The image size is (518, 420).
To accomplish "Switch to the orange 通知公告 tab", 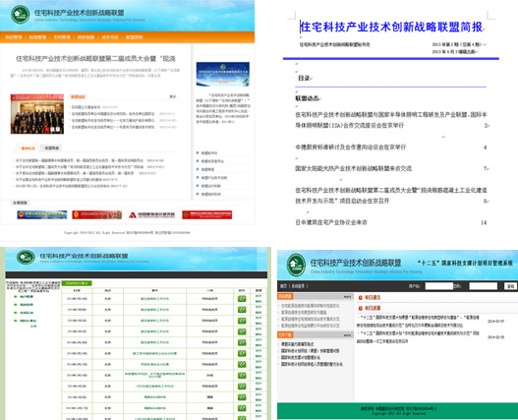I will tap(28, 148).
